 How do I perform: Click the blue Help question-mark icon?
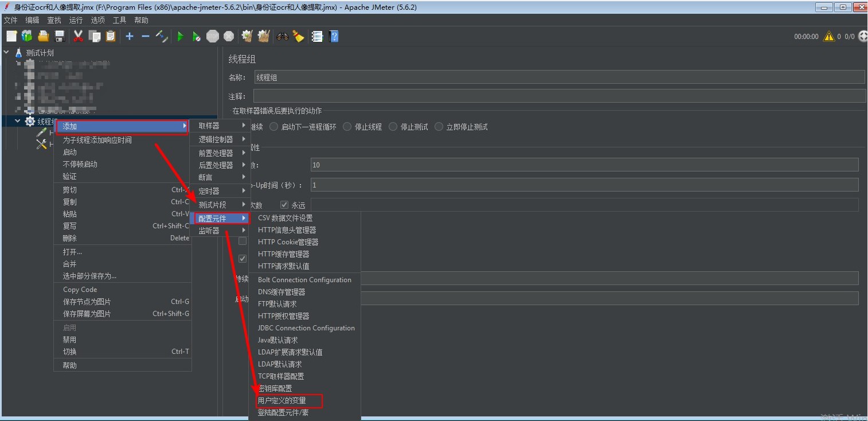click(x=334, y=36)
